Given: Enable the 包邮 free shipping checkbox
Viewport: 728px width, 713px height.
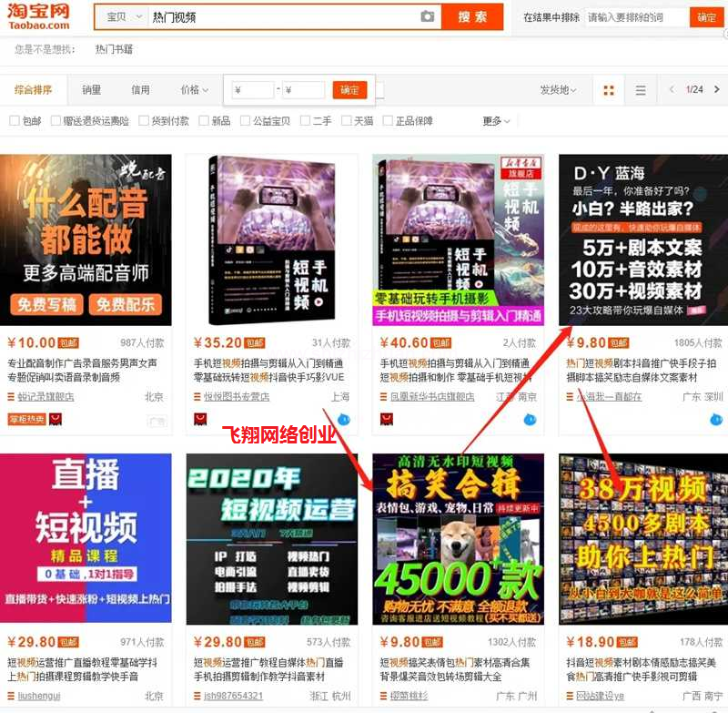Looking at the screenshot, I should pos(15,121).
